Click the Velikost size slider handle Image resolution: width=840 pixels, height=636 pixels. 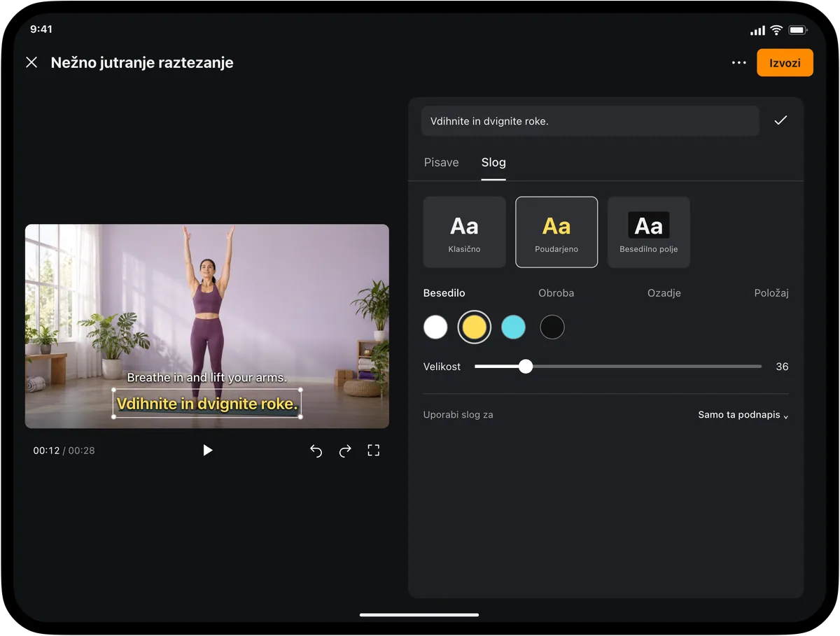point(526,367)
